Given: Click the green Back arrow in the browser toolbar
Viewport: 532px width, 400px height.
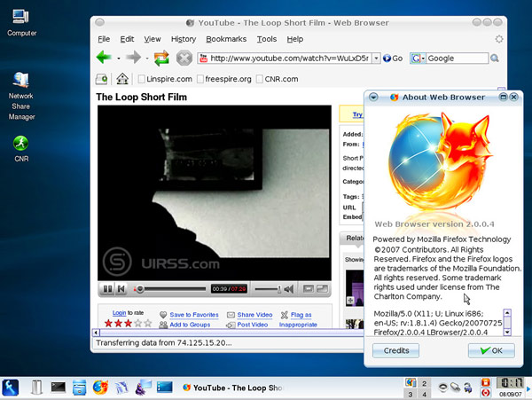Looking at the screenshot, I should click(103, 59).
